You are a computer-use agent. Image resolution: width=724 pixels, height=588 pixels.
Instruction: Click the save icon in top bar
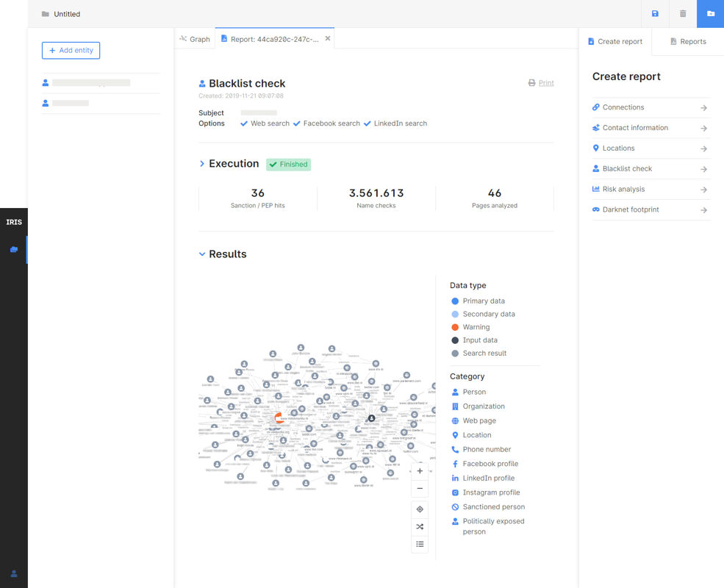coord(655,14)
